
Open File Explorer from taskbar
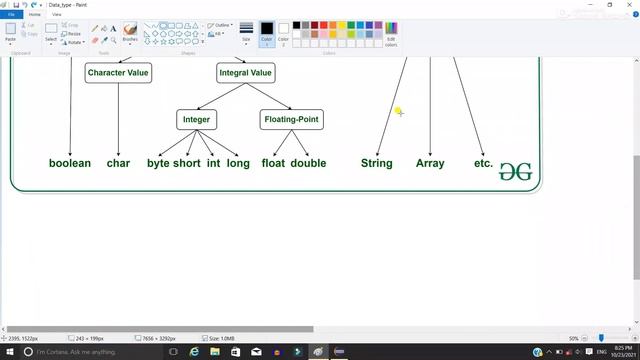(x=215, y=352)
